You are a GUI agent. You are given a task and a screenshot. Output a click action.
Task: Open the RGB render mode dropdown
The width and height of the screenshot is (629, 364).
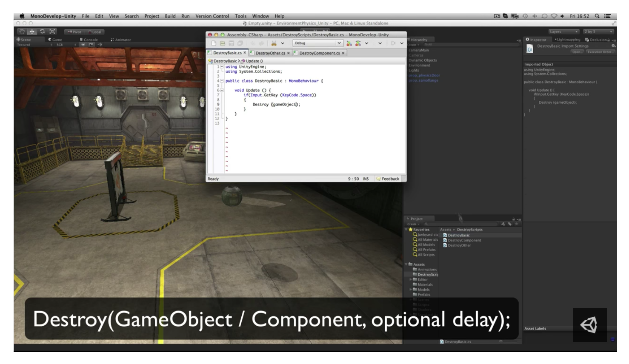click(x=66, y=44)
